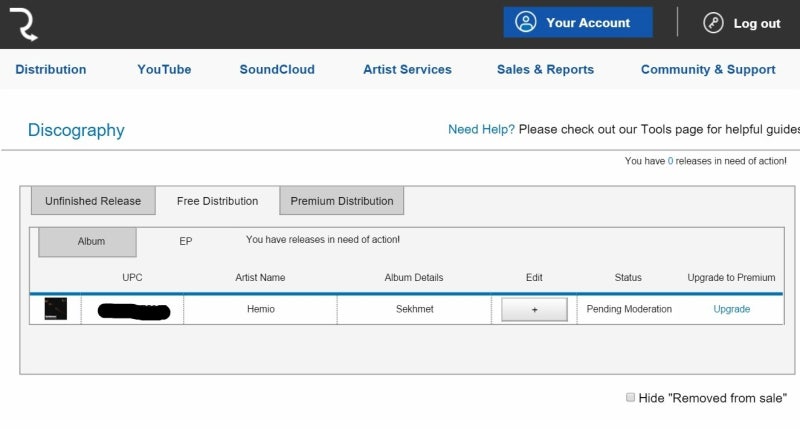Open the SoundCloud menu

(x=277, y=69)
